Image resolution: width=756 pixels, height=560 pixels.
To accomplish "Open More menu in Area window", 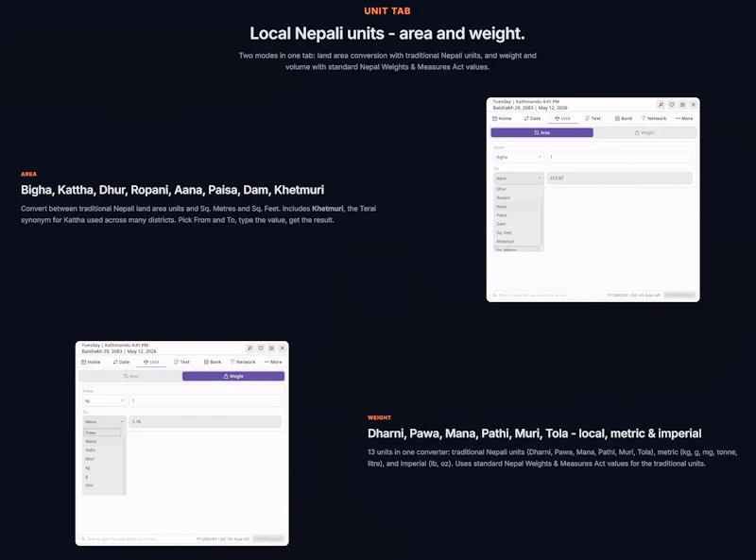I will (x=684, y=118).
